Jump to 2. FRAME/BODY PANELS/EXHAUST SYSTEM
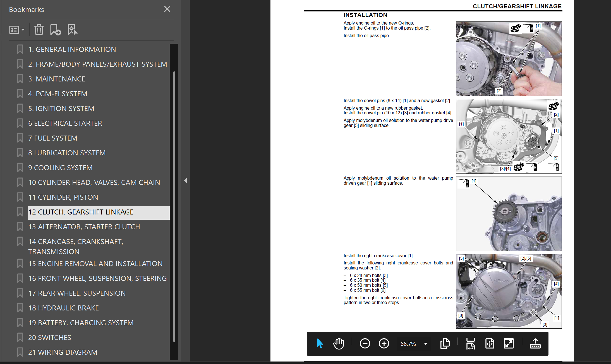The height and width of the screenshot is (364, 611). 97,64
